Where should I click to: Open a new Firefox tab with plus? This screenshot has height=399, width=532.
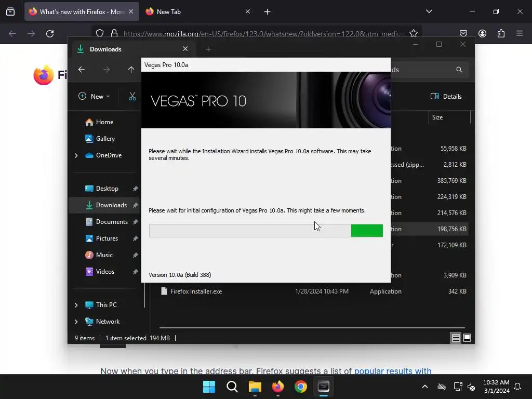pyautogui.click(x=268, y=12)
